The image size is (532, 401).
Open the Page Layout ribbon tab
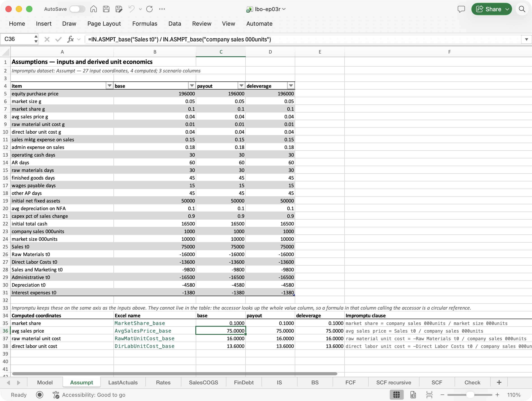coord(104,24)
